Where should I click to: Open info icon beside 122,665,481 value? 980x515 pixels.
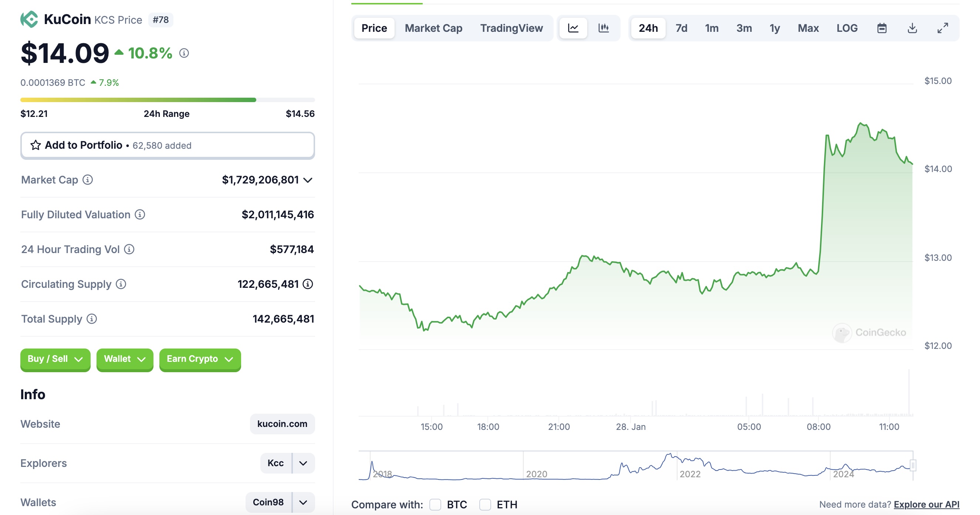click(x=308, y=284)
